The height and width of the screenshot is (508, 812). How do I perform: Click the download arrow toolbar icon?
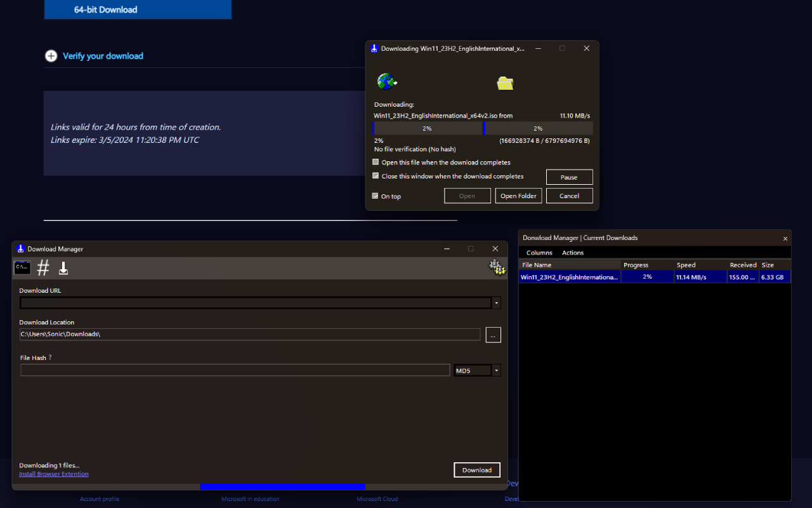[63, 269]
